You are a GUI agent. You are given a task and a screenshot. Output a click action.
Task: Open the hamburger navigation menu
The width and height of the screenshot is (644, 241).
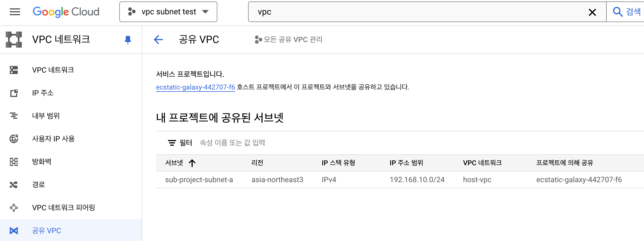[x=15, y=12]
